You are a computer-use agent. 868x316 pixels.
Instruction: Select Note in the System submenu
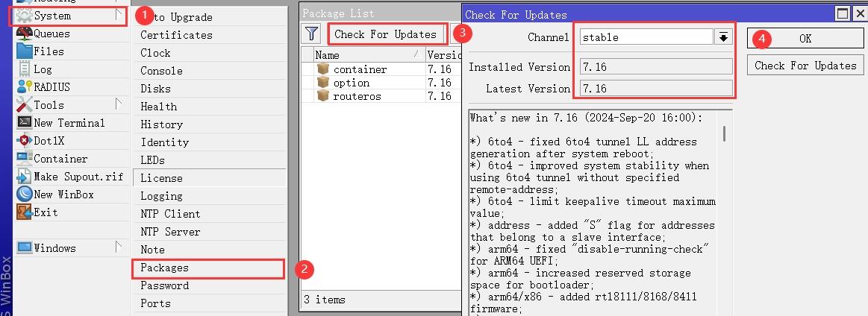[x=209, y=250]
